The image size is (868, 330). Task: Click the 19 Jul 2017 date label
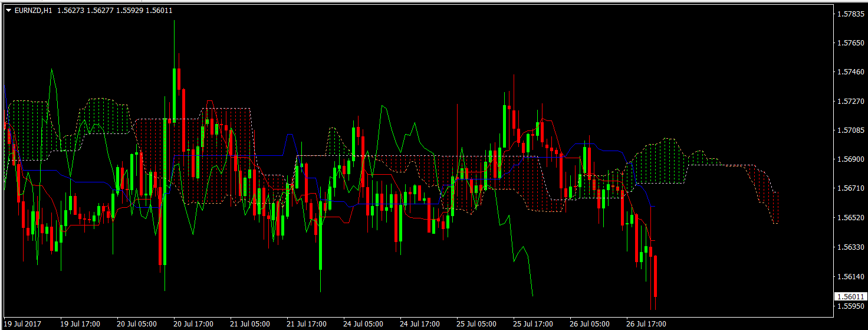(x=24, y=324)
